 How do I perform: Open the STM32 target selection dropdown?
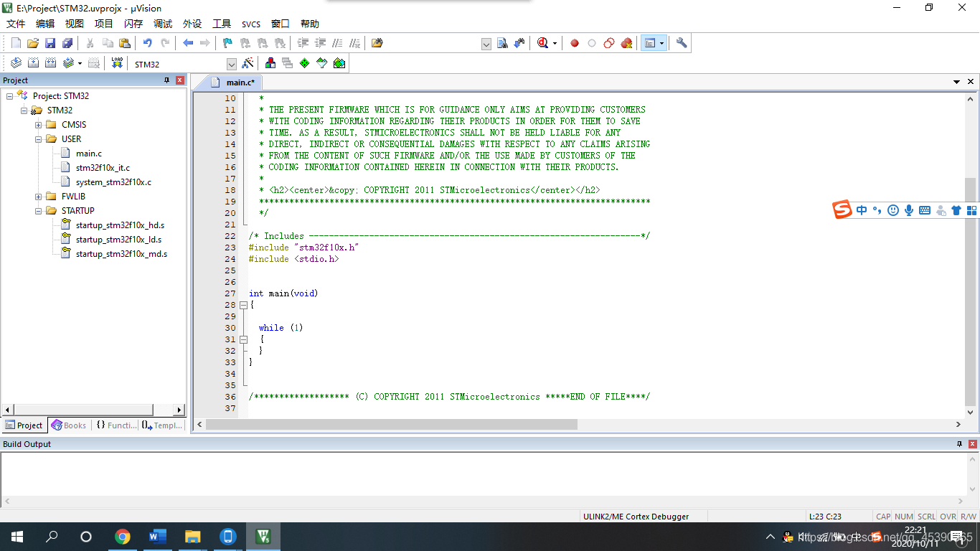click(231, 64)
